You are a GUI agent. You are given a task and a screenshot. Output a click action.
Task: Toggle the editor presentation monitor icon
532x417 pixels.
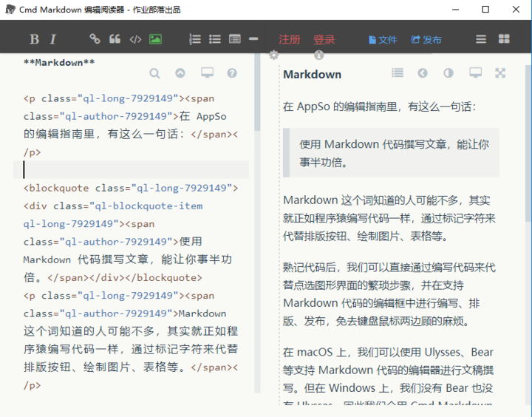207,72
